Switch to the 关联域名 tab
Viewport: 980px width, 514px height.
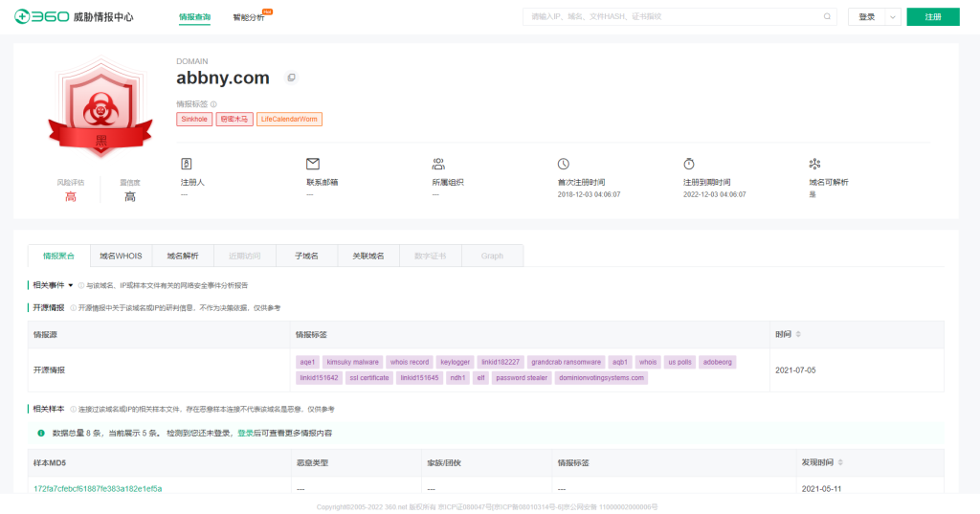click(368, 256)
